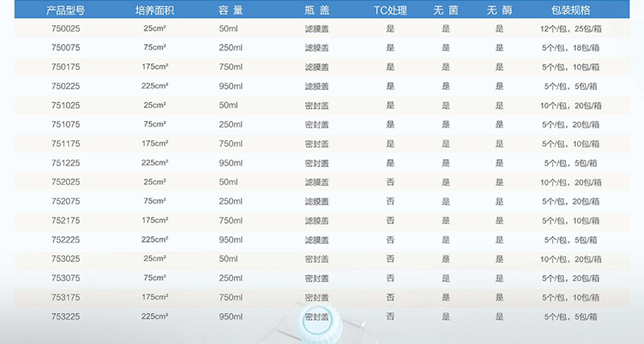Click TC处理 value 是 in row 750025
Viewport: 644px width, 344px height.
390,28
